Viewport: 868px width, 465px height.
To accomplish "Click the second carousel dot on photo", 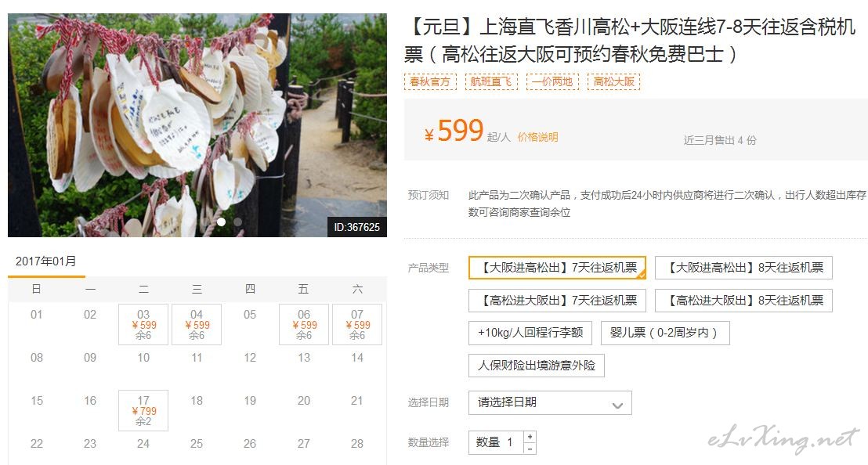I will click(x=237, y=222).
